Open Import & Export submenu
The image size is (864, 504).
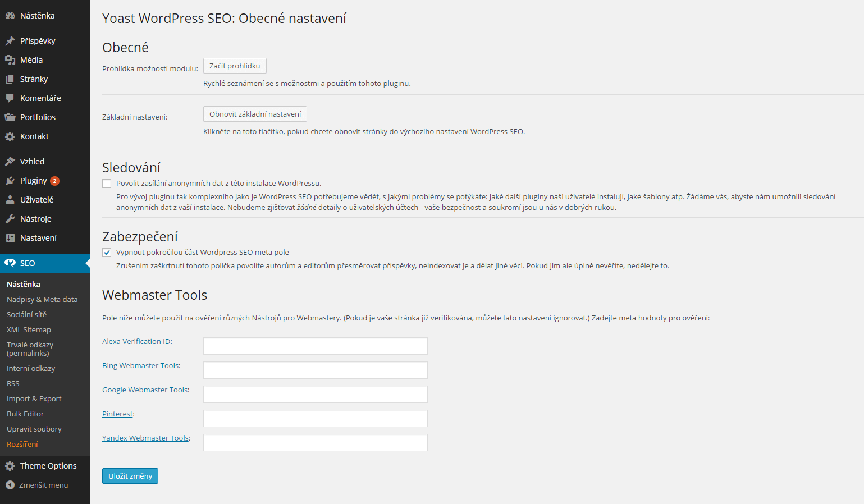(x=34, y=399)
